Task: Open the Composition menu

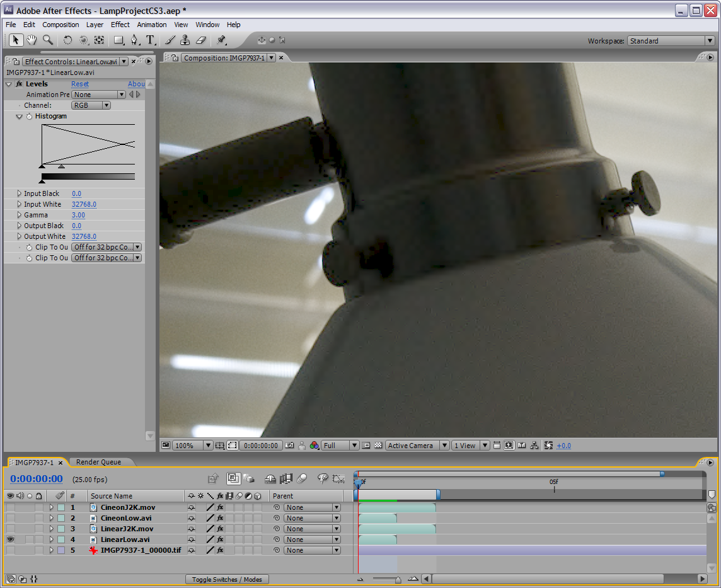Action: tap(61, 25)
